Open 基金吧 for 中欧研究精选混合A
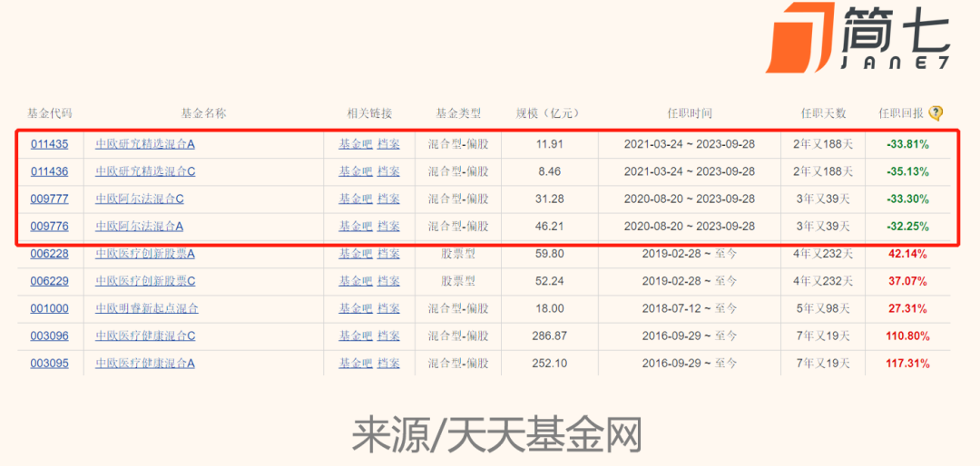The image size is (980, 466). (x=356, y=144)
